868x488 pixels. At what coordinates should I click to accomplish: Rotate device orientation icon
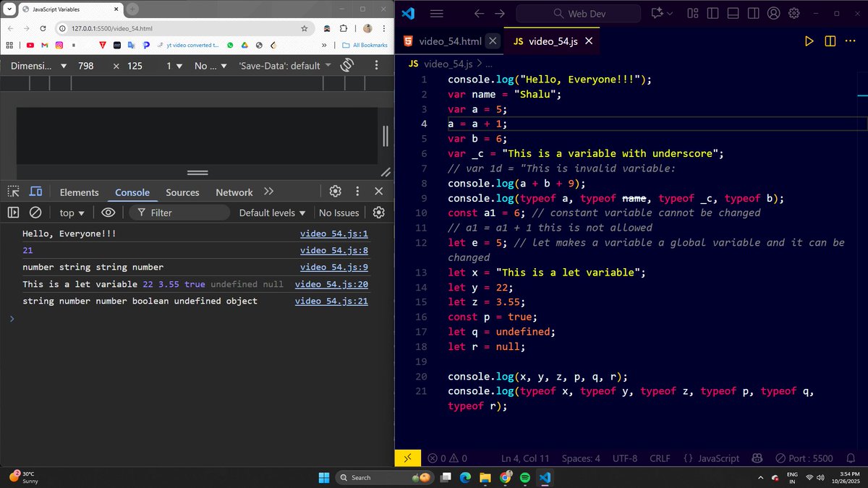pyautogui.click(x=346, y=65)
